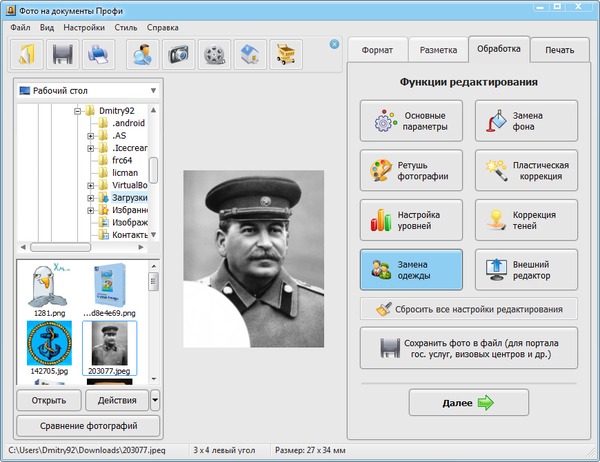
Task: Click the house icon in toolbar
Action: [251, 53]
